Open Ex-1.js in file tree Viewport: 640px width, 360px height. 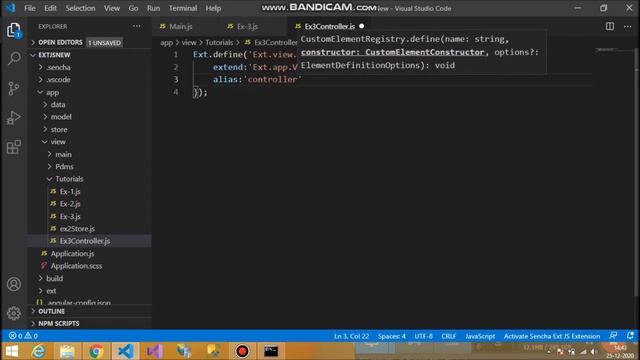(70, 191)
